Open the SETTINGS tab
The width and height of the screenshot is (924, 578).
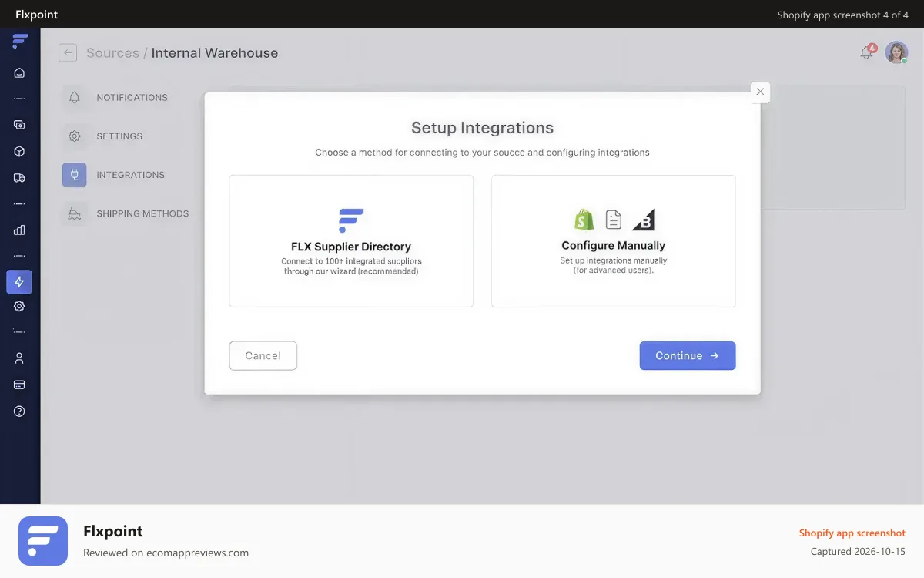point(119,136)
